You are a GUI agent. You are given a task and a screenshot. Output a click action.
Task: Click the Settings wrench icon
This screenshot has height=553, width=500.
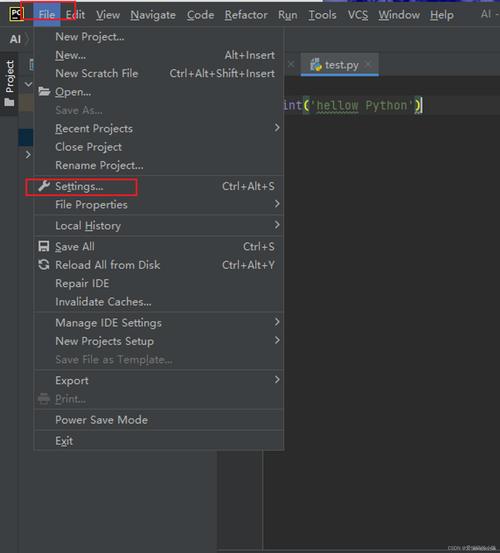click(x=44, y=186)
